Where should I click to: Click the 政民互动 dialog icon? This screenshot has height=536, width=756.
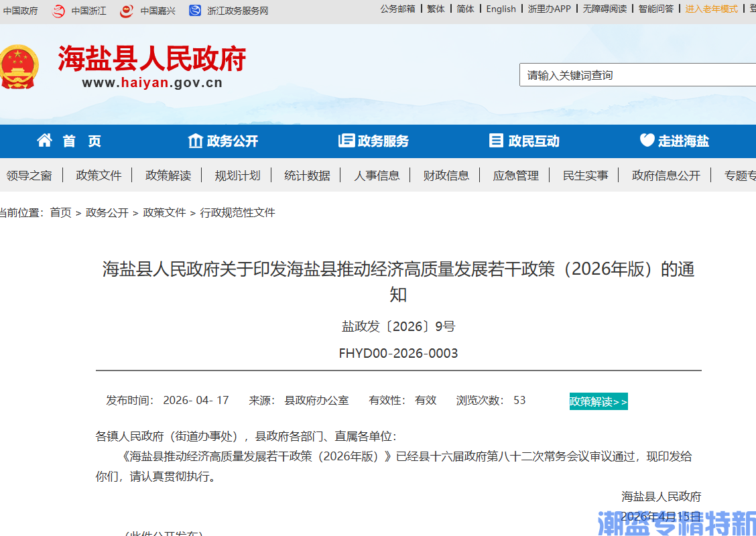(x=496, y=141)
